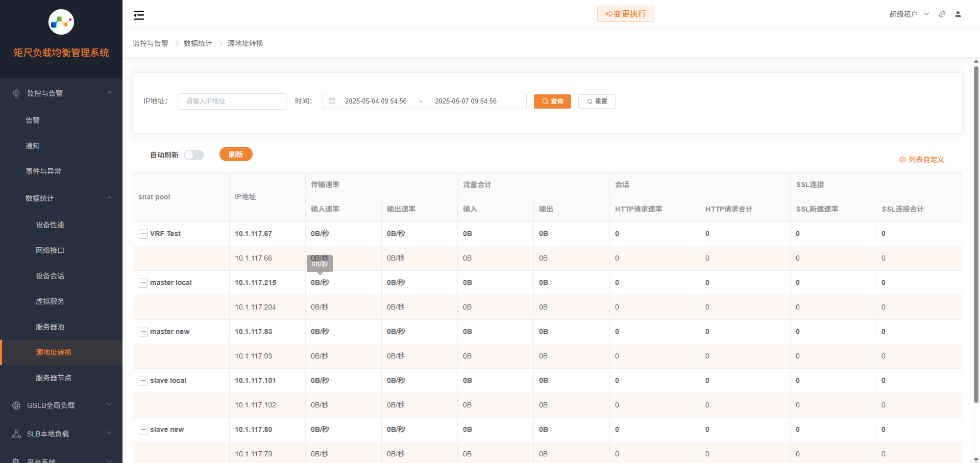Image resolution: width=980 pixels, height=463 pixels.
Task: Open 设备性能 in sidebar
Action: 50,225
